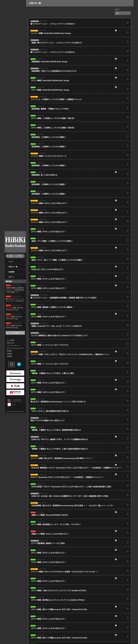Image resolution: width=138 pixels, height=644 pixels.
Task: Click image icon on ～100回記念！公開録音スペシャル！～ row without date prefix
Action: tap(116, 475)
